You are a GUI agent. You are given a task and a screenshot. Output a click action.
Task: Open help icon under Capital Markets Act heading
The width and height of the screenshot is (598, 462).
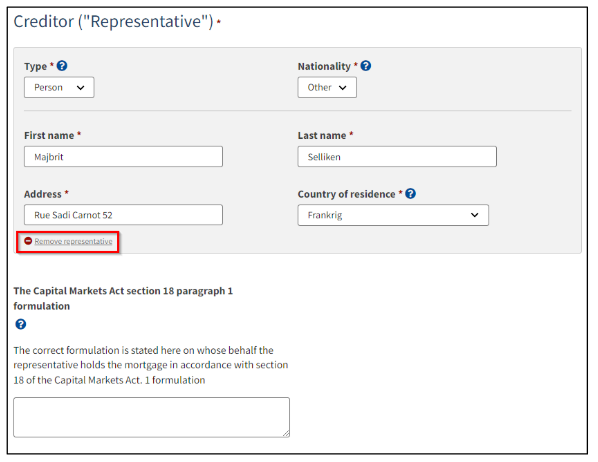[x=21, y=324]
